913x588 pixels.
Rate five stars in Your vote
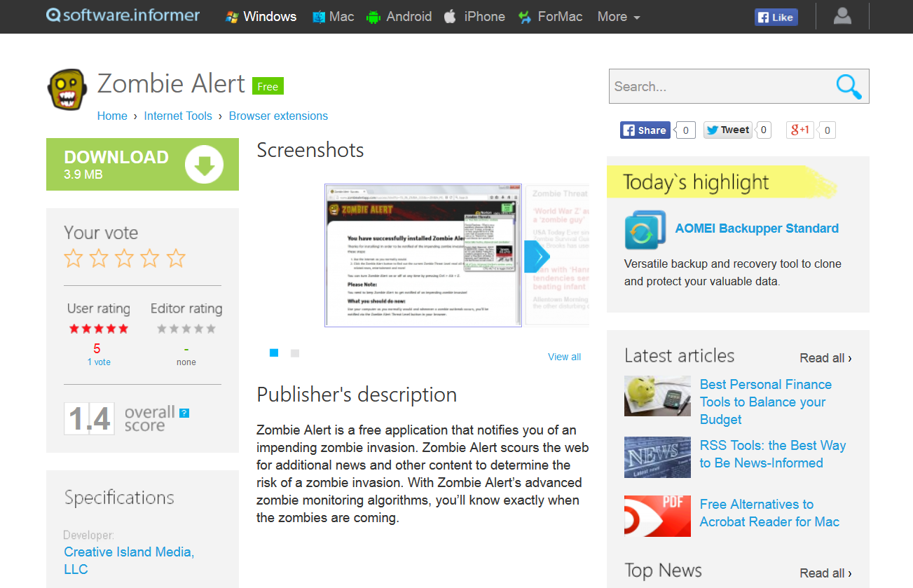176,258
